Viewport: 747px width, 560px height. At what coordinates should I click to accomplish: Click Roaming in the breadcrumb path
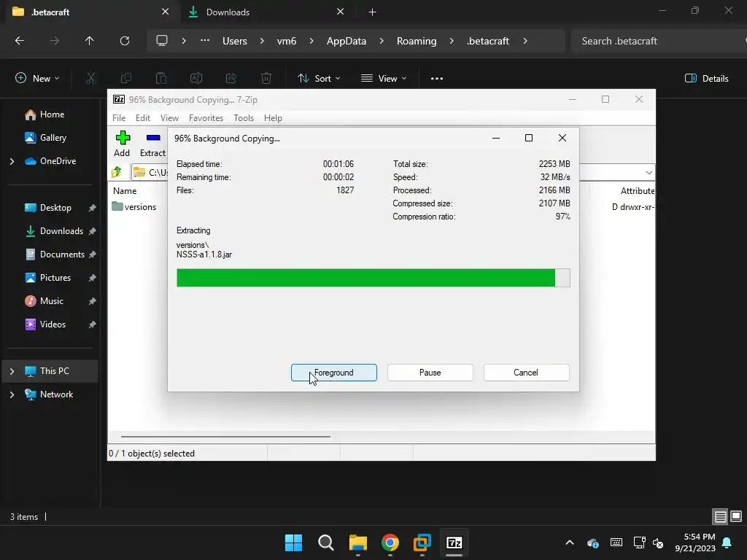417,41
